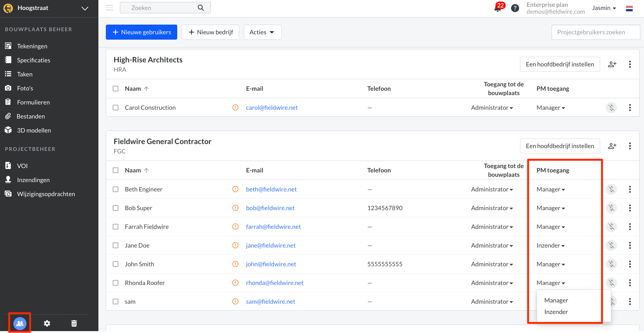Add user to Fieldwire General Contractor icon
Screen dimensions: 644x333
point(612,146)
